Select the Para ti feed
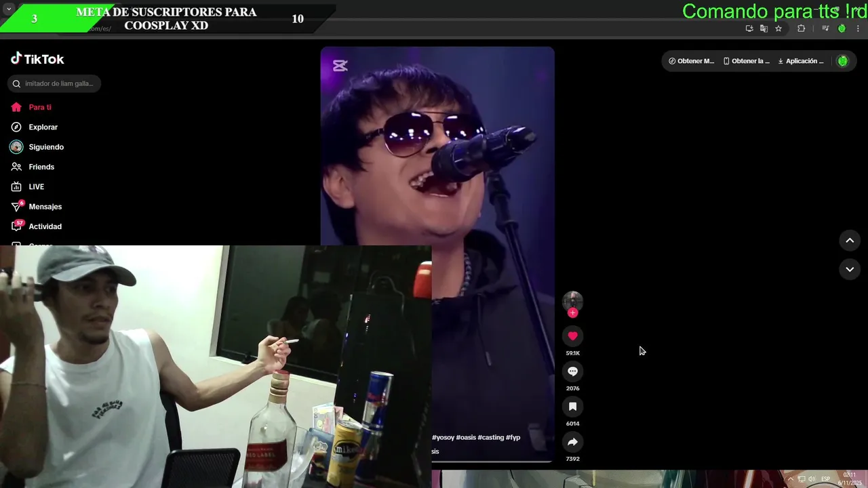This screenshot has width=868, height=488. coord(40,107)
